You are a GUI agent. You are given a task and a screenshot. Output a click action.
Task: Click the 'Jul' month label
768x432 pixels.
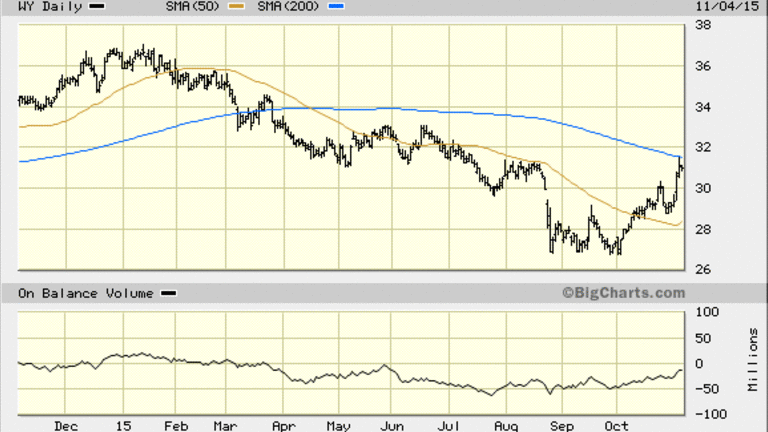449,426
